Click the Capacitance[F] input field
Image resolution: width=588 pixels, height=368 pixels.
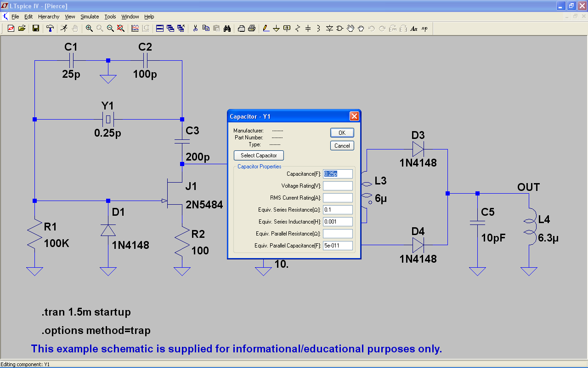click(x=338, y=174)
